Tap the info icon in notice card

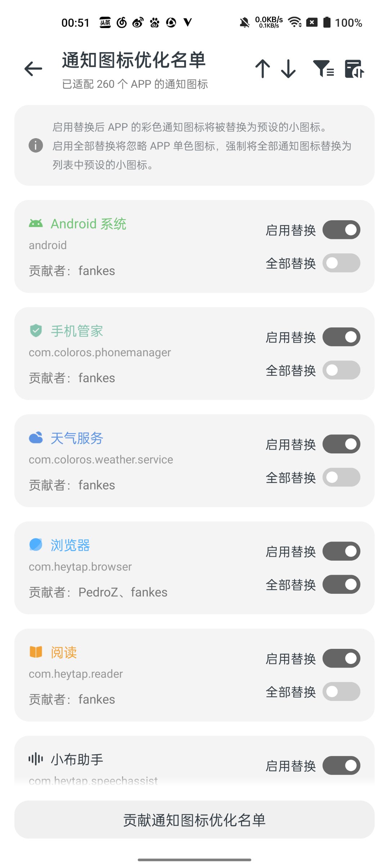[x=36, y=145]
